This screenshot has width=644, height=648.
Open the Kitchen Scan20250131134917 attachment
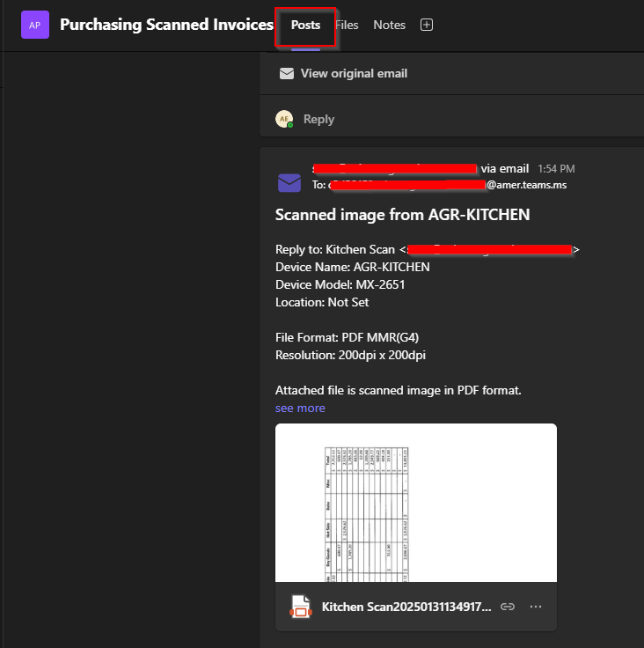click(406, 607)
